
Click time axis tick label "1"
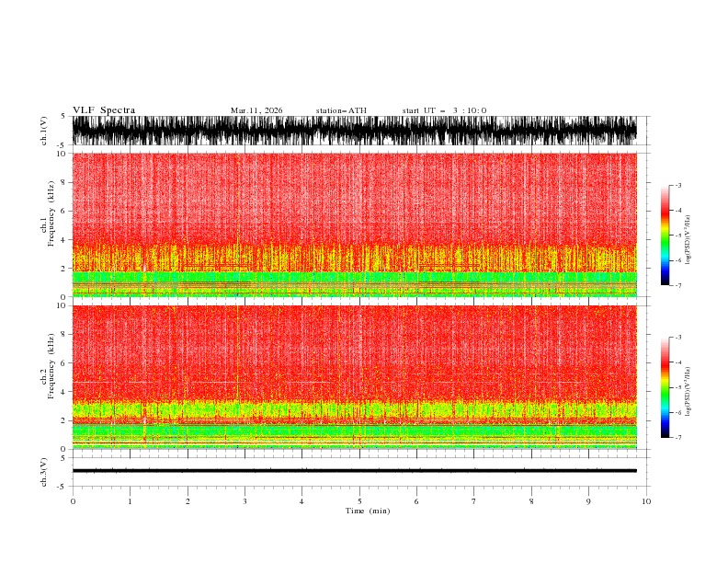tap(130, 501)
